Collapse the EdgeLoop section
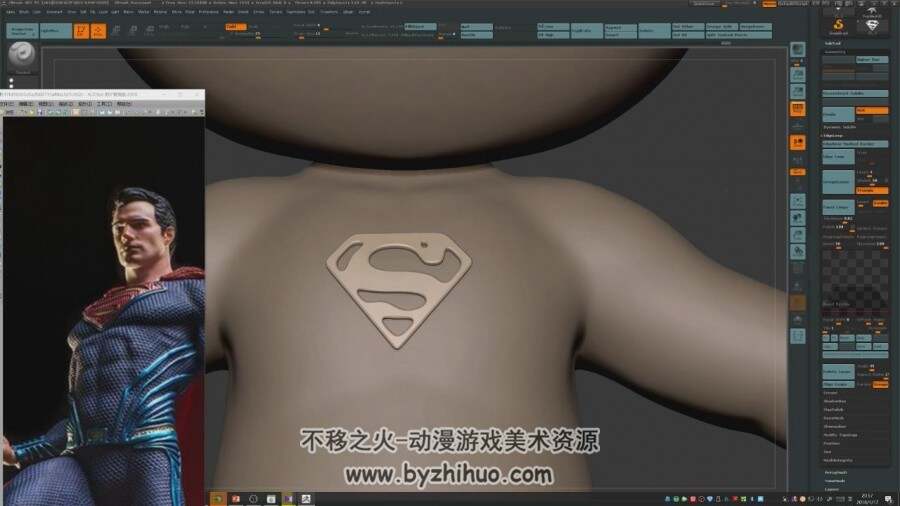Image resolution: width=900 pixels, height=506 pixels. (833, 136)
